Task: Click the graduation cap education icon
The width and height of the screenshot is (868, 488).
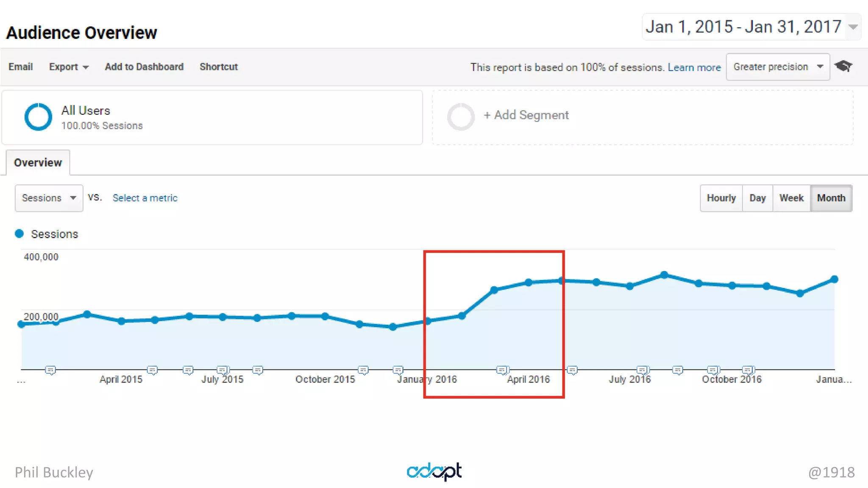Action: (x=843, y=66)
